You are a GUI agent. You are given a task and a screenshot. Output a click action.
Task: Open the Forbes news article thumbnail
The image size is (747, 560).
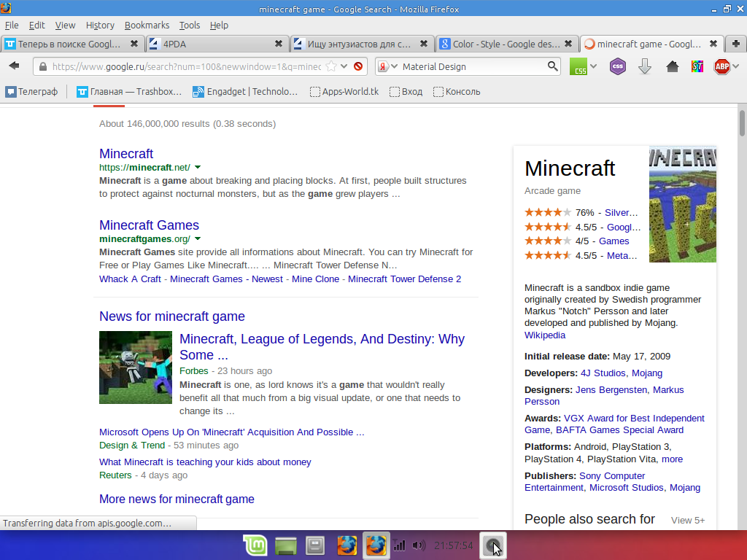click(136, 367)
